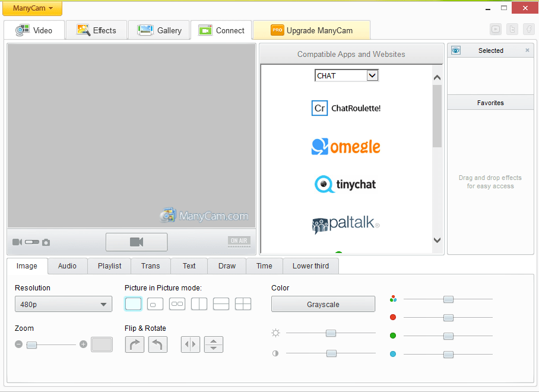Flip the image horizontally
The image size is (539, 392).
191,344
